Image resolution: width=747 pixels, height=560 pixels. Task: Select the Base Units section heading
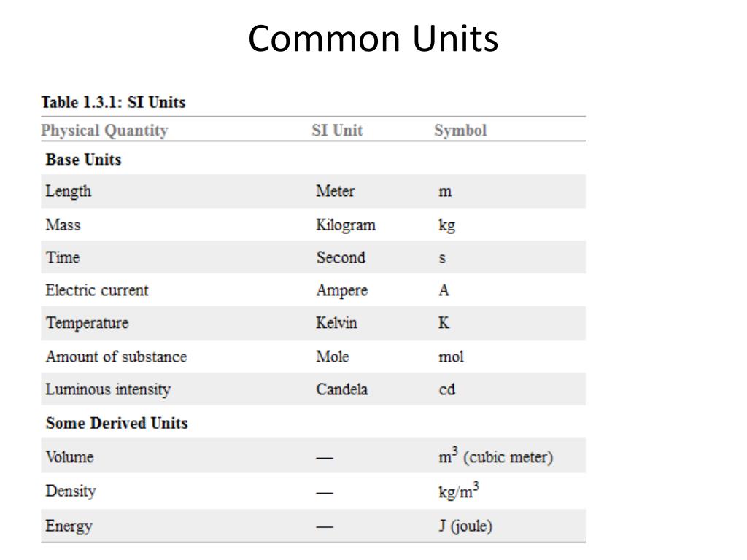coord(83,159)
